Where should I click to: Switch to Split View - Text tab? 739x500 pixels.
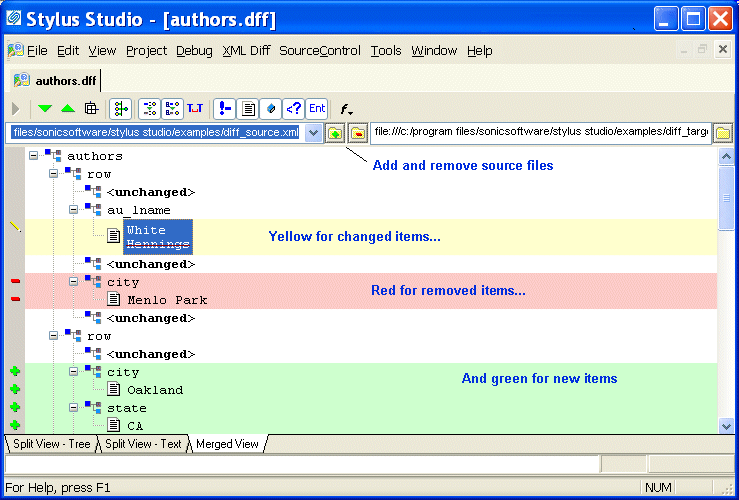pyautogui.click(x=143, y=444)
